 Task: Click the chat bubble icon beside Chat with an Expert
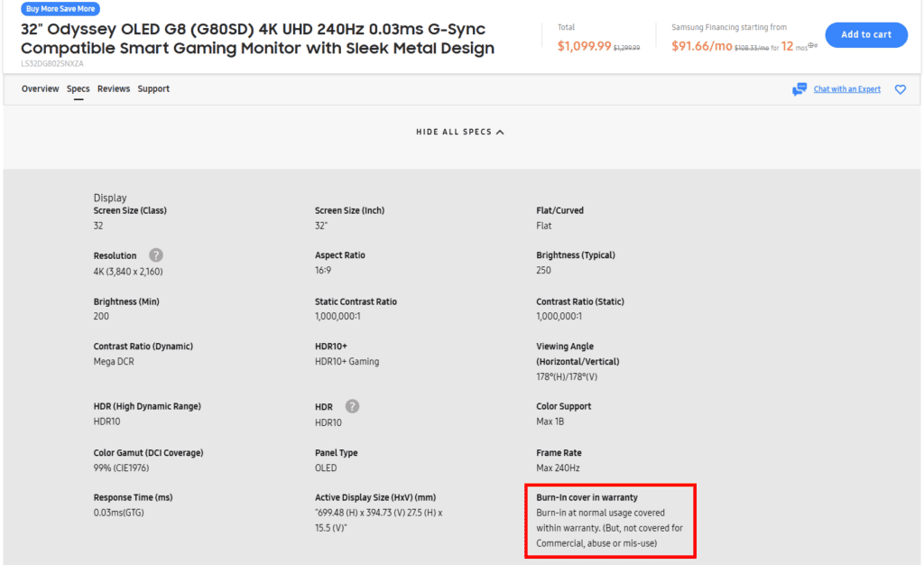point(798,88)
